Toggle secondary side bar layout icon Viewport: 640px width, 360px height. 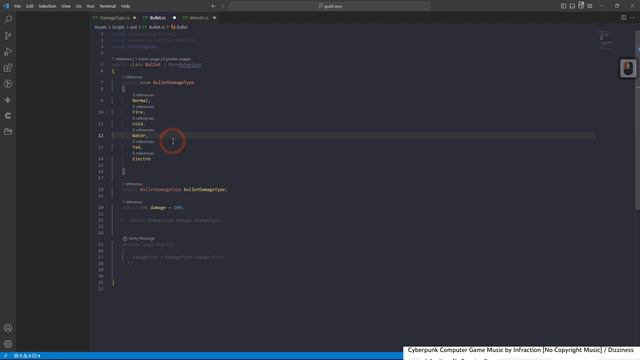click(581, 5)
